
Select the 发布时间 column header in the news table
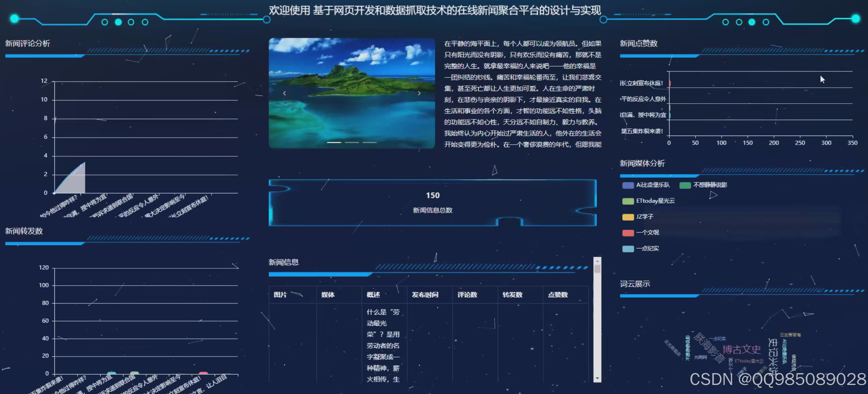coord(425,295)
